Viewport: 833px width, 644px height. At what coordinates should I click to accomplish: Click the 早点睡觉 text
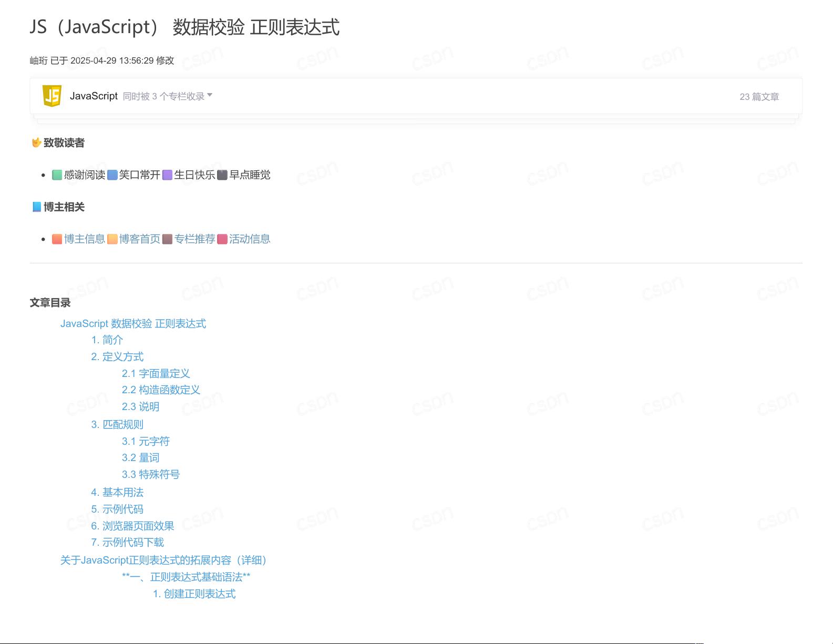point(250,175)
